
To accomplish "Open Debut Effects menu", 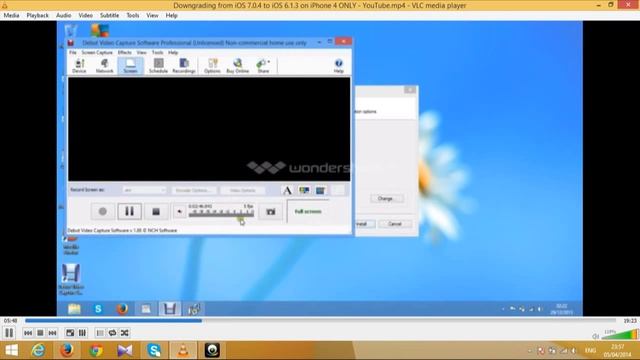I will [x=124, y=53].
